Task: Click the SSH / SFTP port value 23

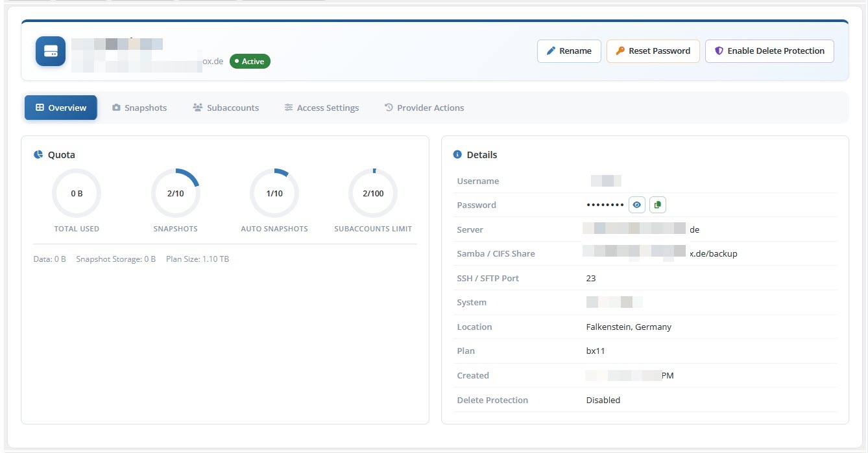Action: click(x=591, y=278)
